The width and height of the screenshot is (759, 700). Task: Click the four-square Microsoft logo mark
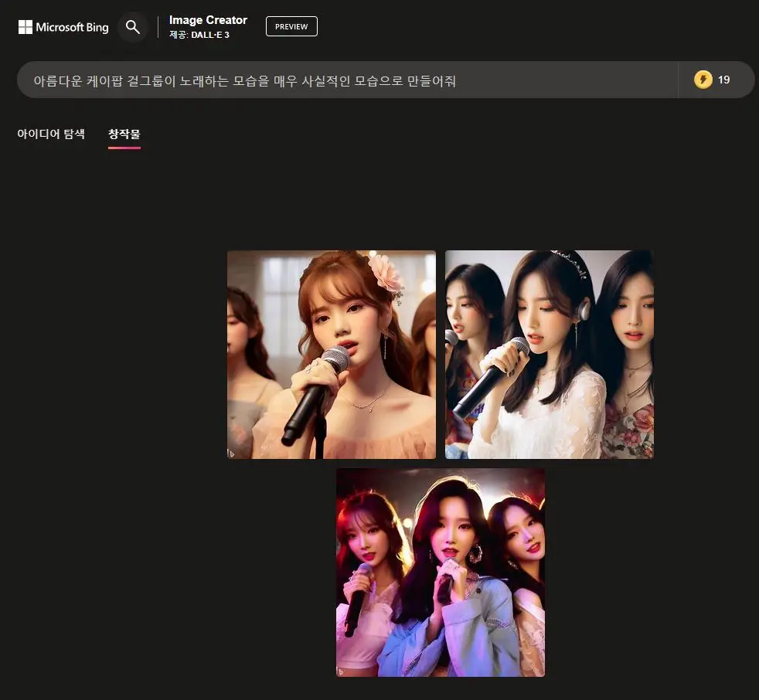[x=24, y=27]
